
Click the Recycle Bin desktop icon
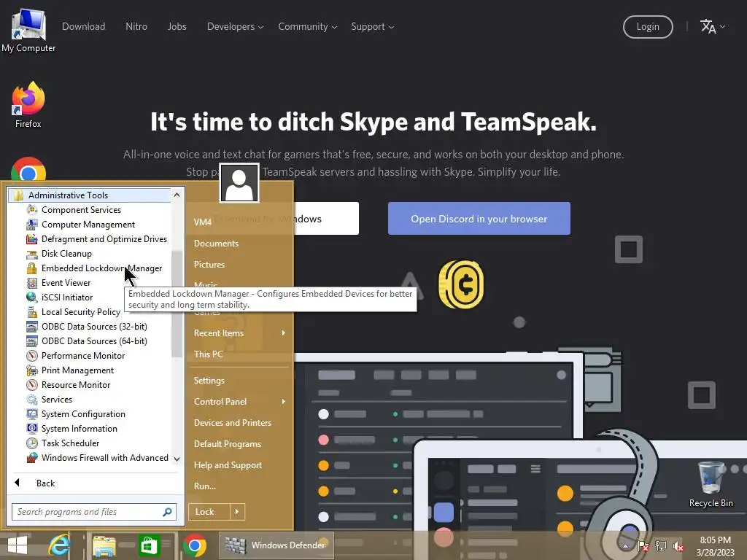click(711, 484)
